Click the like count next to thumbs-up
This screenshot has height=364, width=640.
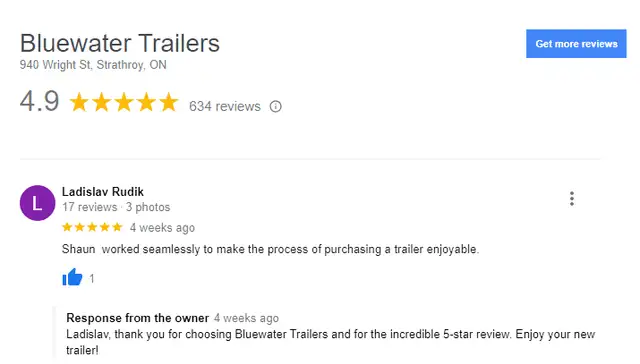[x=92, y=279]
